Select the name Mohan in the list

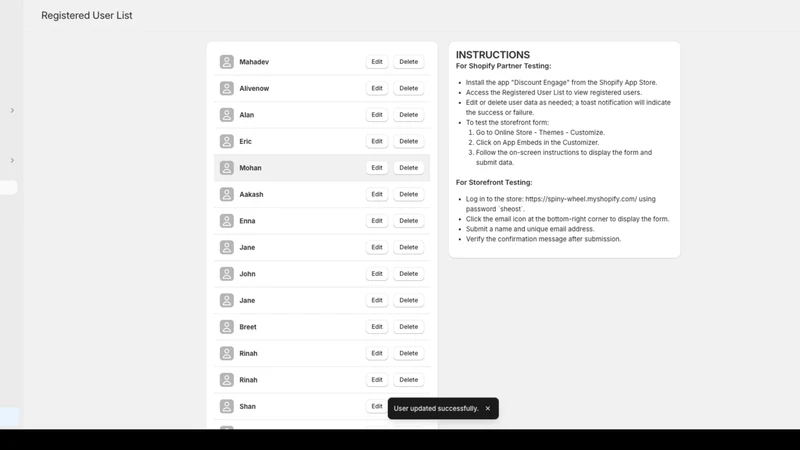251,168
